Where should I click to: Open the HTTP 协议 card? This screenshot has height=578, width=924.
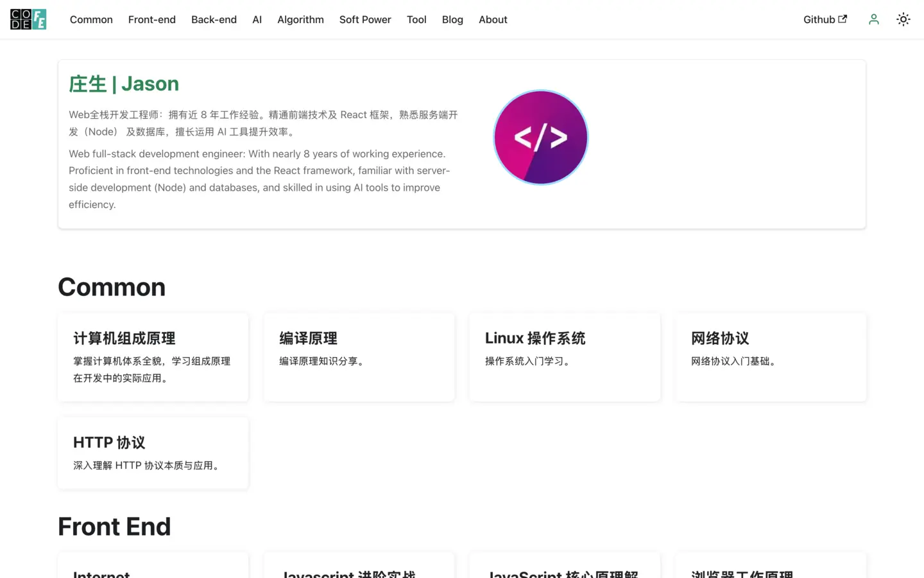pyautogui.click(x=153, y=453)
